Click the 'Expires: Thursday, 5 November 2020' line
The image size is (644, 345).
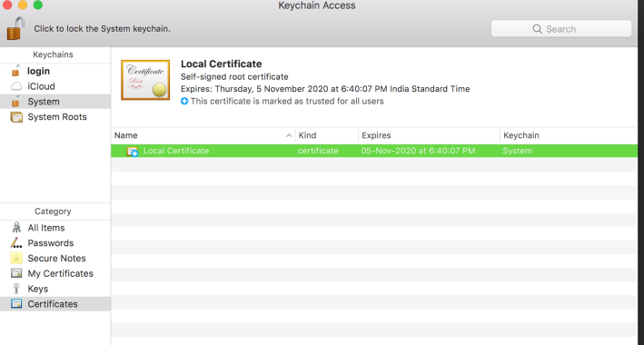325,89
